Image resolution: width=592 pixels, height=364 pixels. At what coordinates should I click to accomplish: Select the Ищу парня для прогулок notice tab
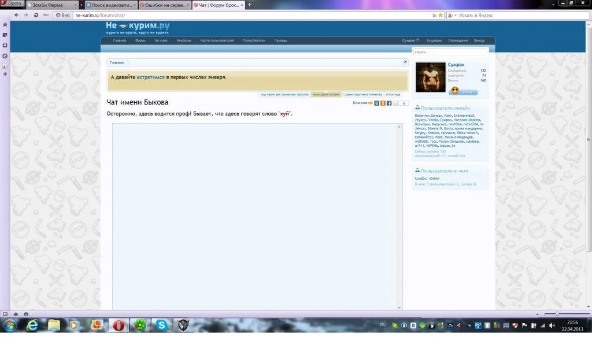click(x=284, y=94)
